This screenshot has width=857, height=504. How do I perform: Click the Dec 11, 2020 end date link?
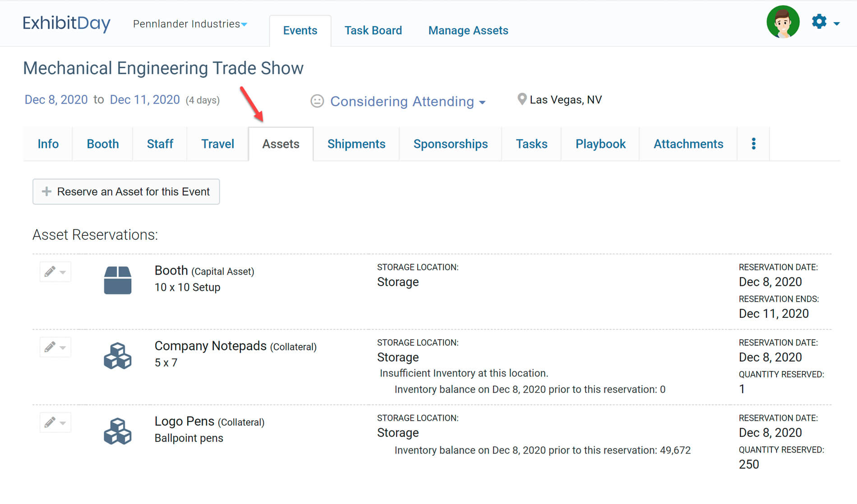click(145, 100)
